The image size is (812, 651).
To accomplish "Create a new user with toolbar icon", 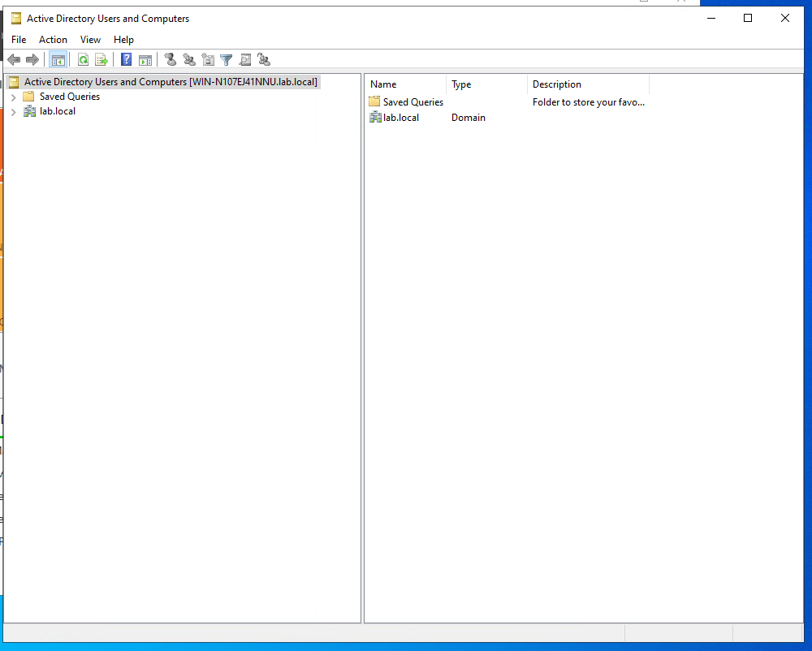I will (x=171, y=59).
